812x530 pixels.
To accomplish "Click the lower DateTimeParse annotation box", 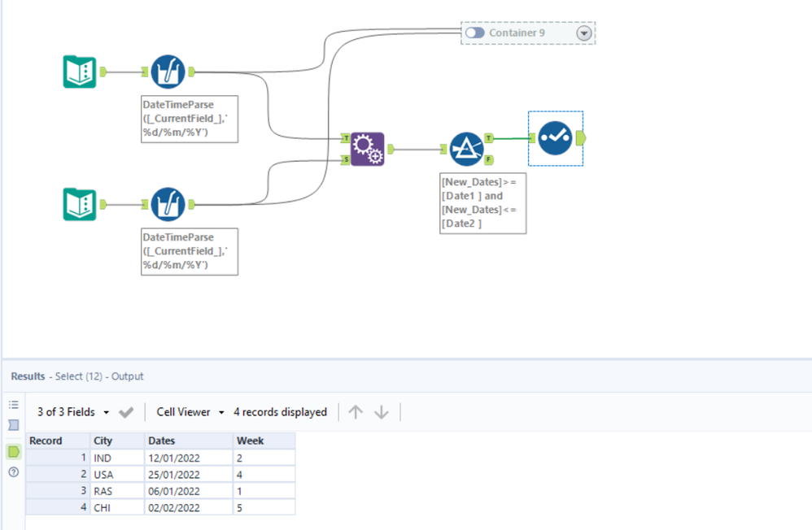I will coord(190,251).
